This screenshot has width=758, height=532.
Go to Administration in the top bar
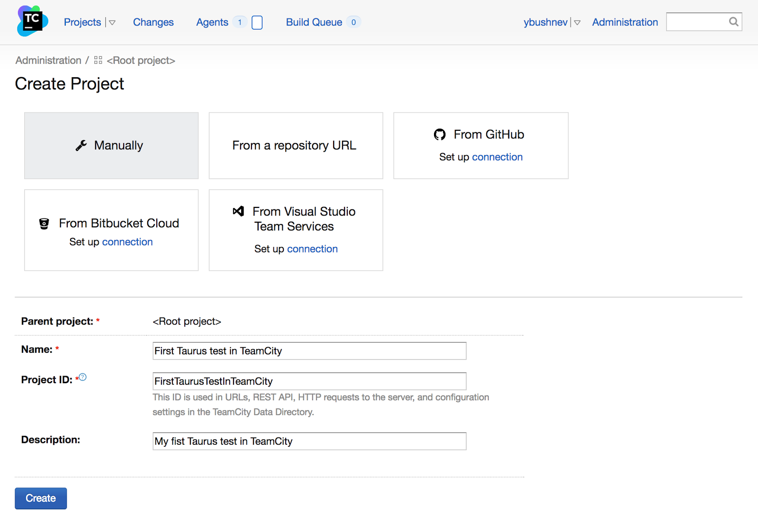[x=625, y=22]
